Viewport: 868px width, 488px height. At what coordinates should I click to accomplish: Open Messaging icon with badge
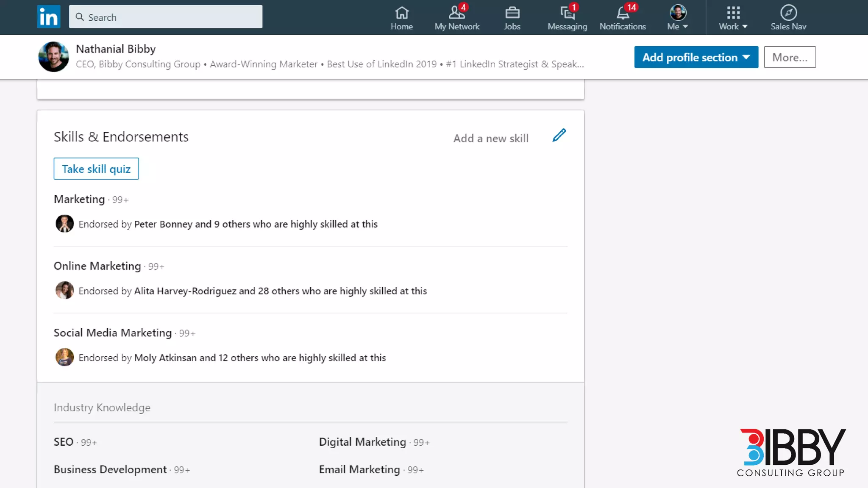(x=567, y=18)
